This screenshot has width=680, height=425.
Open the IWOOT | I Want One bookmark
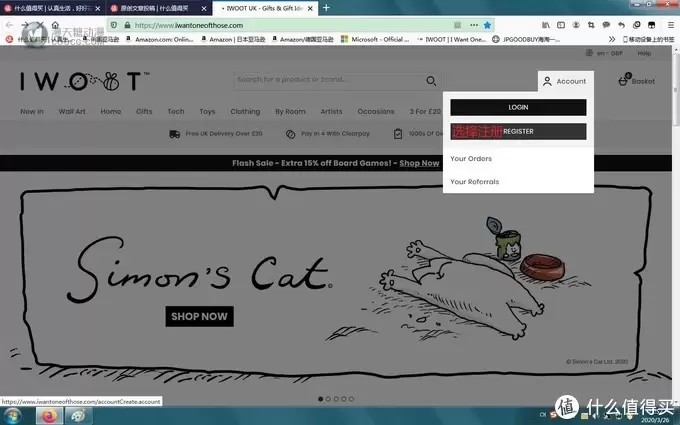tap(451, 39)
